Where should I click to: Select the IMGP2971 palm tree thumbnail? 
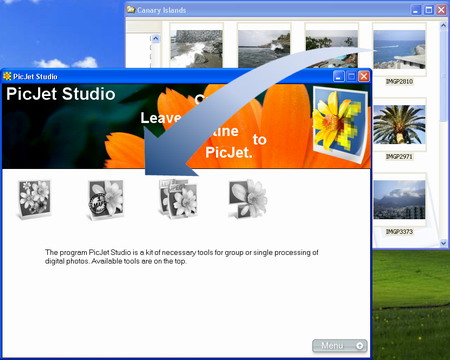399,124
